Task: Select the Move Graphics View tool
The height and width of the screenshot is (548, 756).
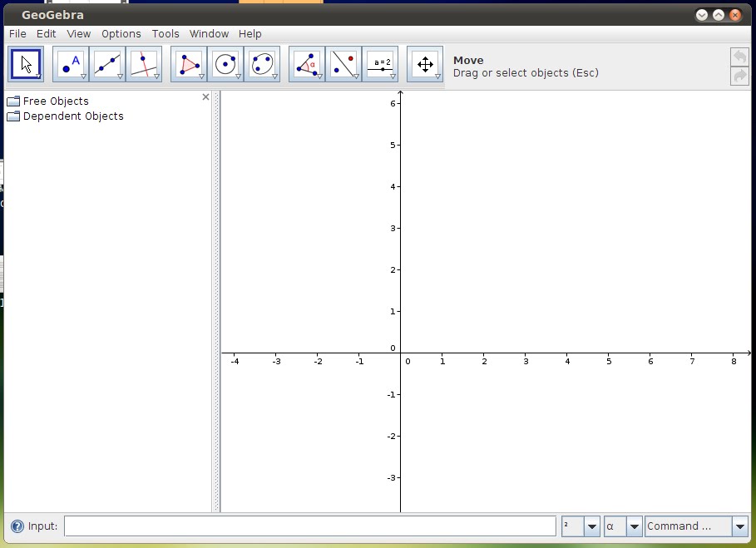Action: [x=425, y=64]
